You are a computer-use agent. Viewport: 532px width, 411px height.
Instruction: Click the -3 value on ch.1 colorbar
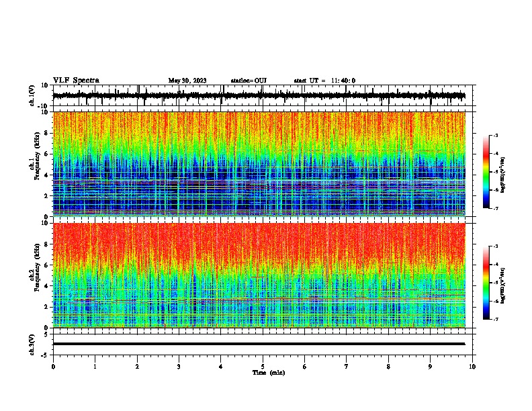point(495,136)
